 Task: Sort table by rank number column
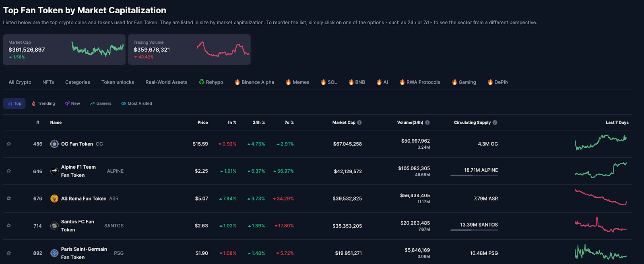click(x=38, y=123)
